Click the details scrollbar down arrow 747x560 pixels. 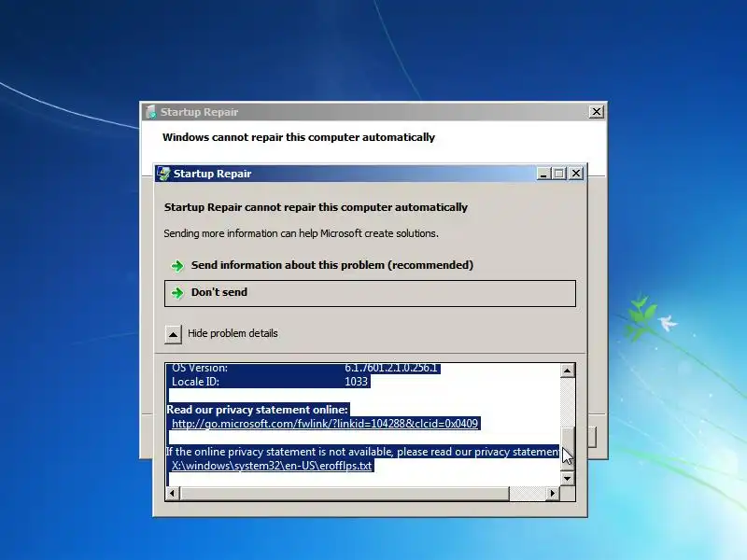(x=567, y=478)
